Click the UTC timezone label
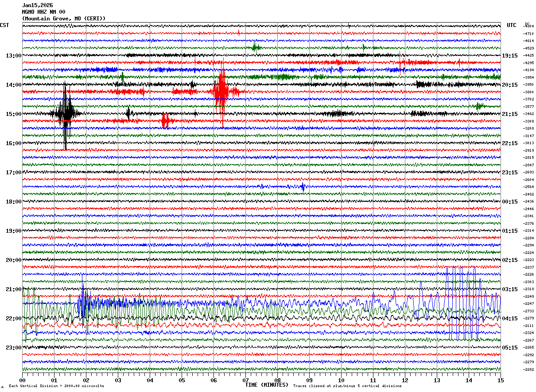The width and height of the screenshot is (536, 392). (512, 25)
